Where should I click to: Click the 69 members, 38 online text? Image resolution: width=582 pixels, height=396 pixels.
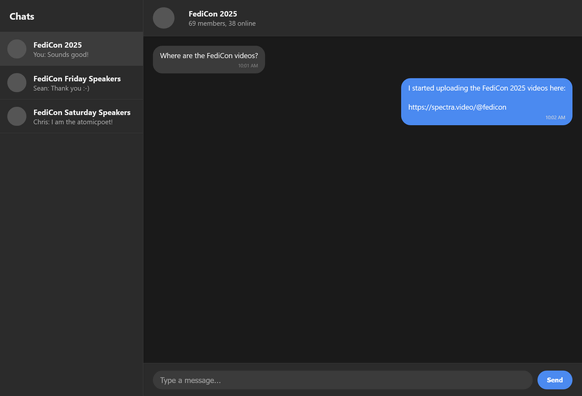(x=222, y=23)
